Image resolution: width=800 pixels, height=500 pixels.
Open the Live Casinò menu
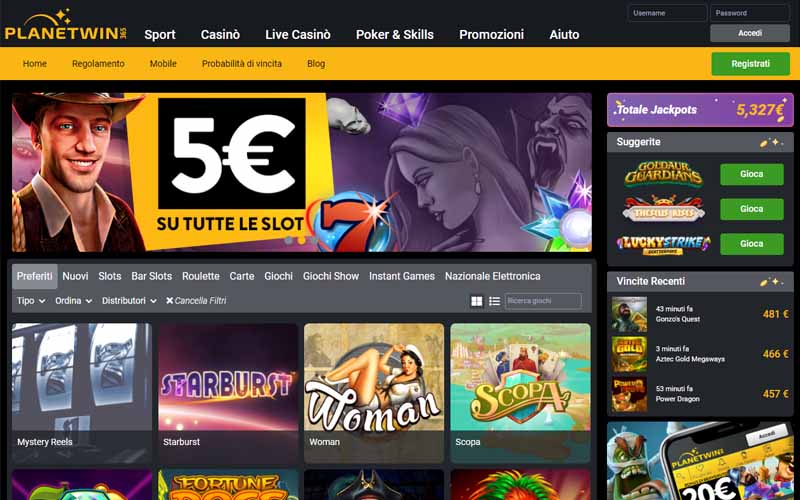click(x=297, y=35)
